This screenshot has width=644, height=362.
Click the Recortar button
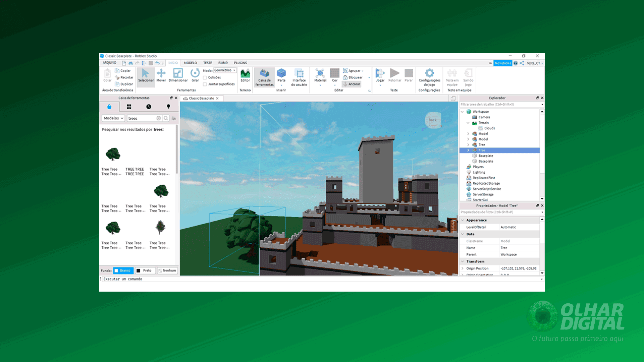[124, 77]
